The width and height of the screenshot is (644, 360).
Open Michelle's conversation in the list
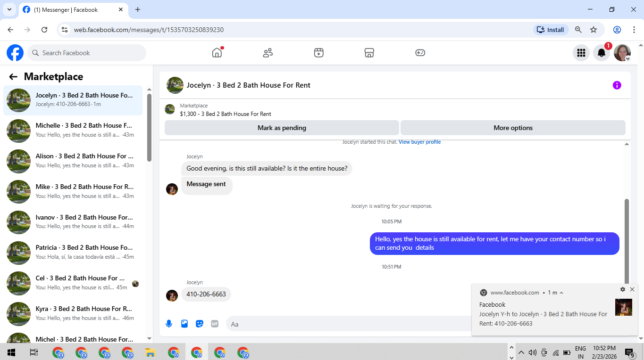click(x=73, y=131)
